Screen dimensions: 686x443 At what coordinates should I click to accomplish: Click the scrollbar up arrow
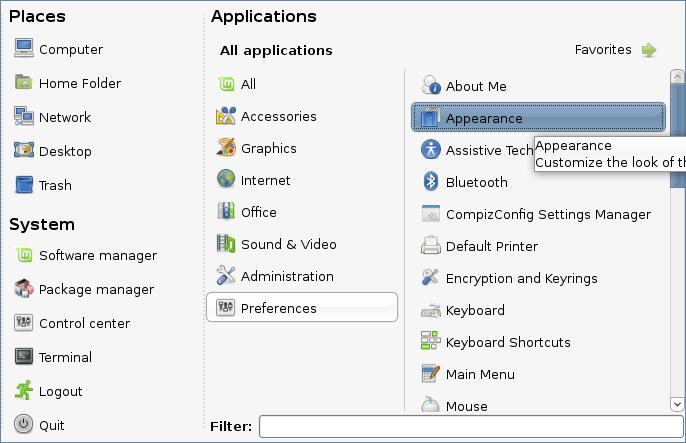click(677, 77)
